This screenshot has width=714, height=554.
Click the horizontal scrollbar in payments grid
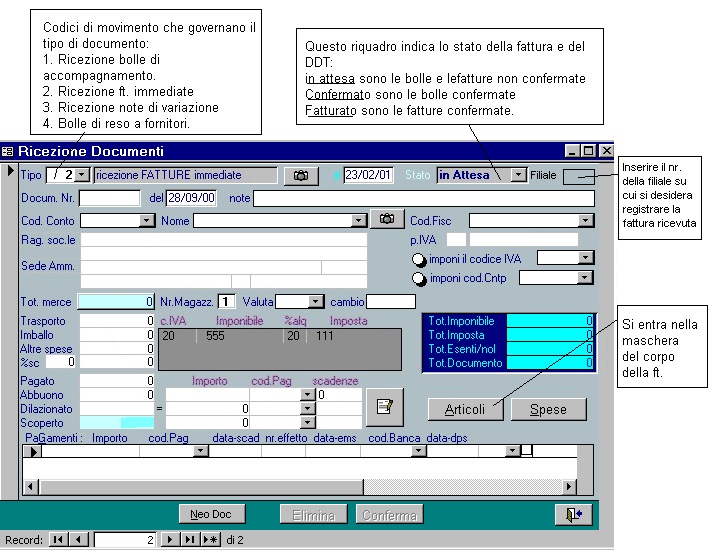pos(300,487)
